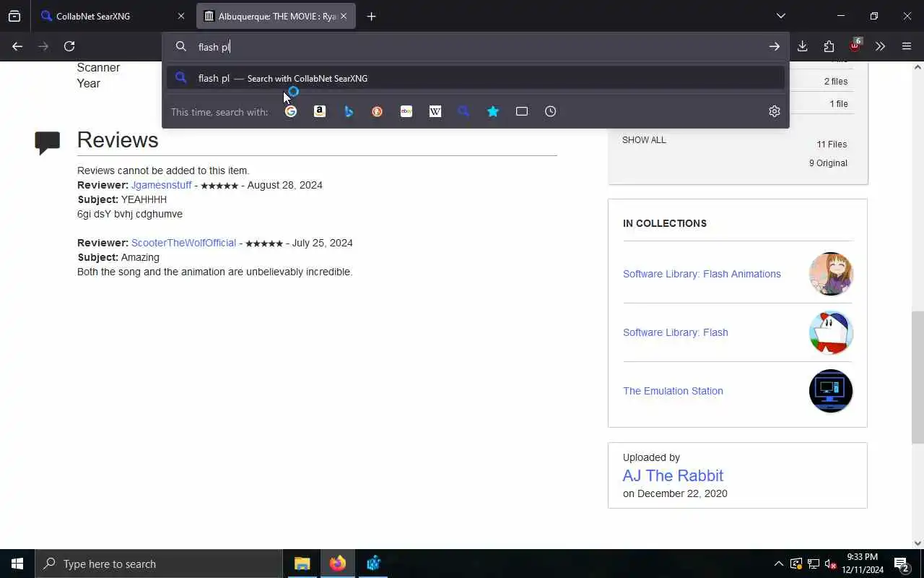Show more tools overflow chevron

(x=880, y=46)
